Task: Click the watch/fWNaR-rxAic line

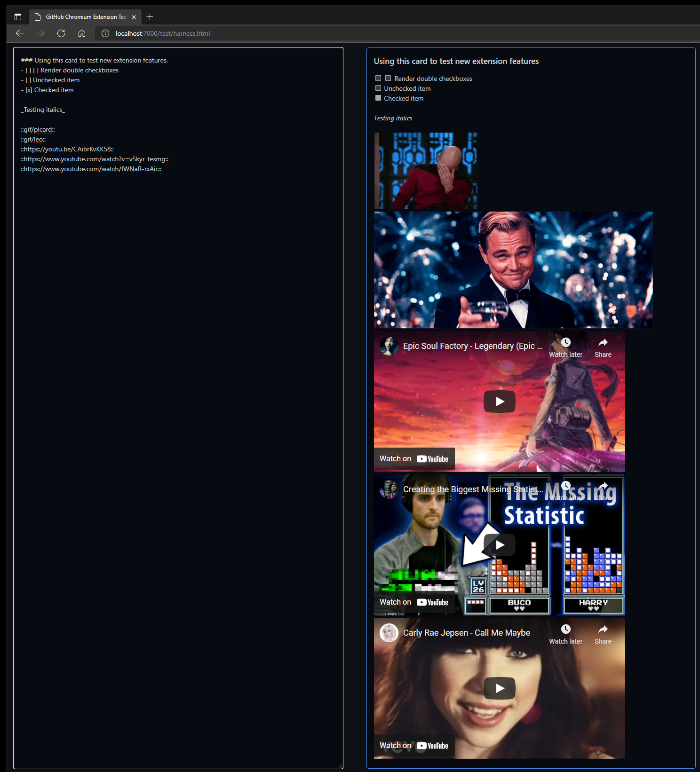Action: 91,169
